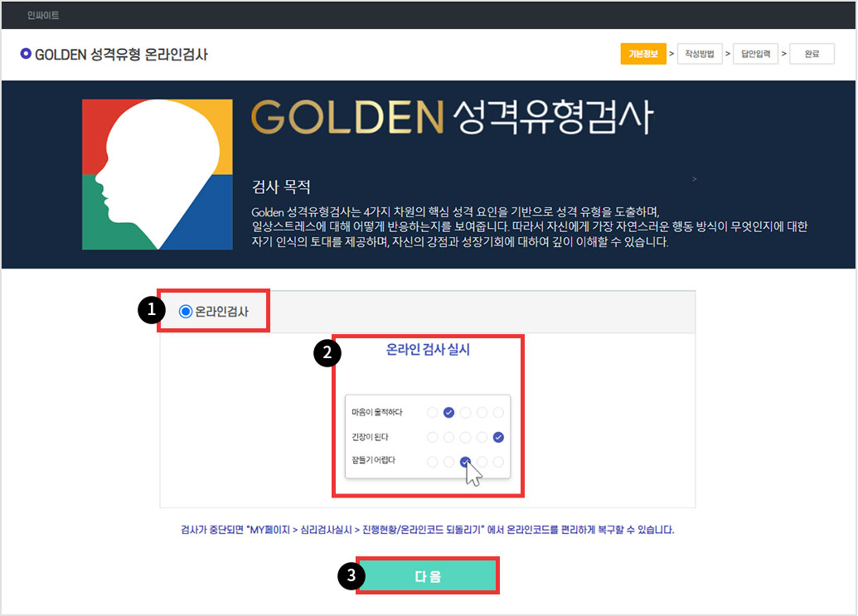Image resolution: width=858 pixels, height=616 pixels.
Task: Click the arrow at the banner's right edge
Action: pos(695,178)
